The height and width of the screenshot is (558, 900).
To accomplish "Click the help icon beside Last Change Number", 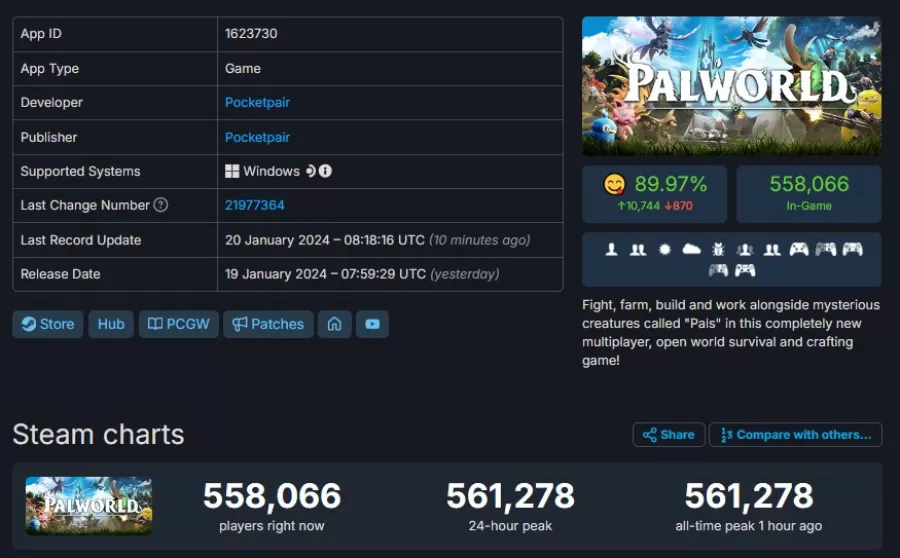I will click(x=161, y=205).
